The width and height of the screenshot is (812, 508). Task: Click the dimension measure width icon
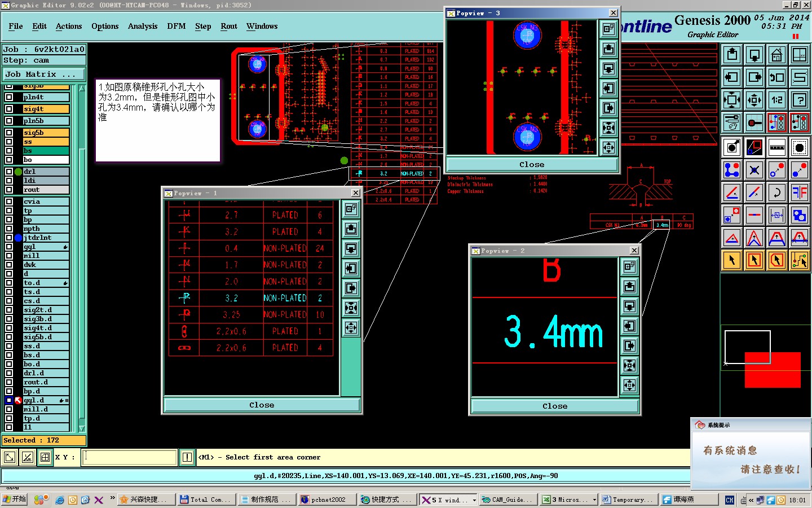(x=777, y=215)
